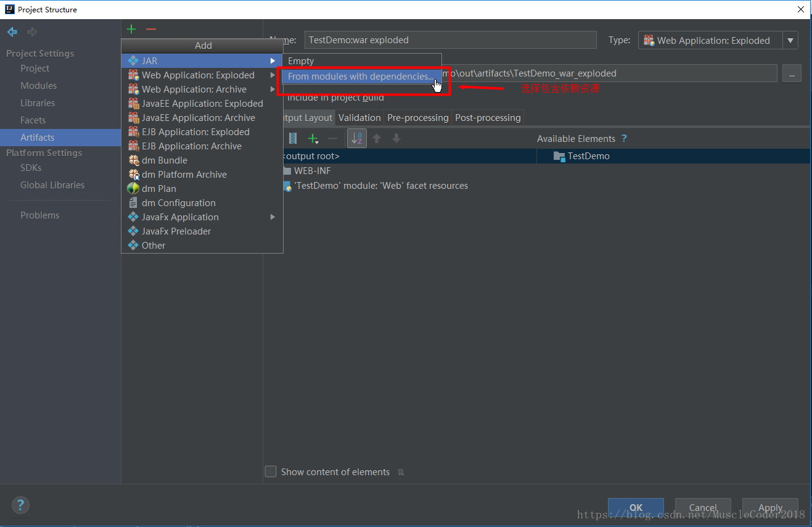Choose Empty from JAR submenu
Viewport: 812px width, 527px height.
[301, 61]
